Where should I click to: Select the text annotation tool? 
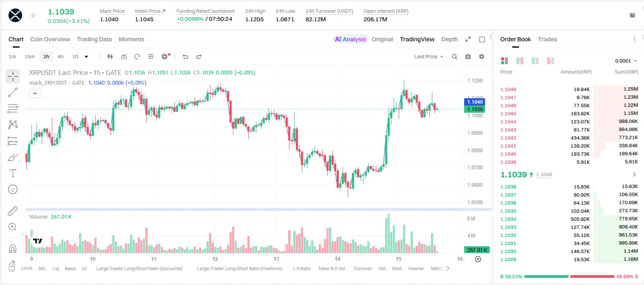[x=13, y=173]
